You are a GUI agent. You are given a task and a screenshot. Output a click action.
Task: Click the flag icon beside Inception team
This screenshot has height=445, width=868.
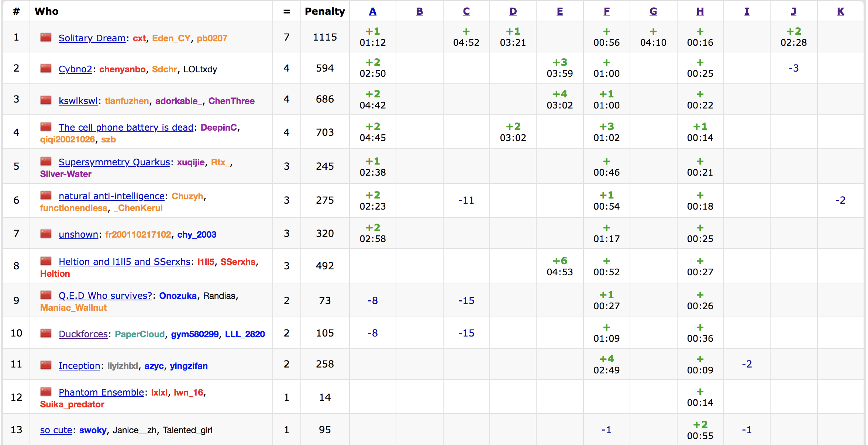46,365
